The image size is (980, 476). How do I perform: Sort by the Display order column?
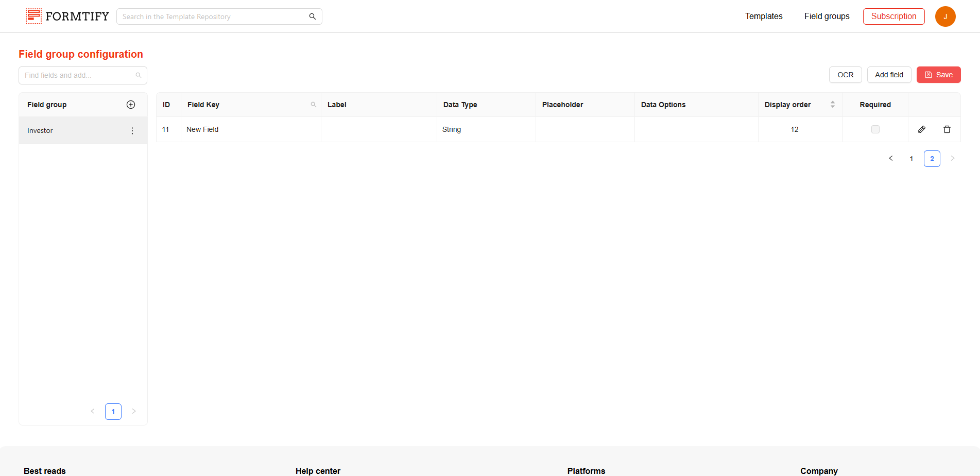pyautogui.click(x=832, y=105)
